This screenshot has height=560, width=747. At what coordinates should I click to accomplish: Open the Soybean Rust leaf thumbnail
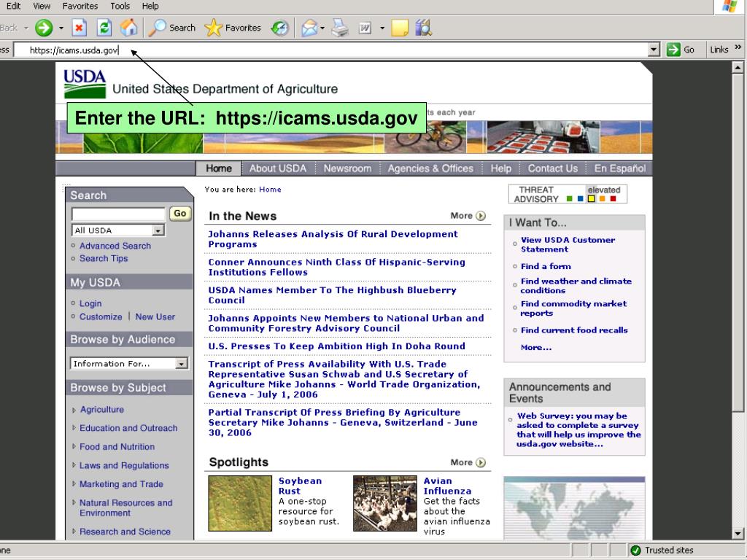point(240,503)
